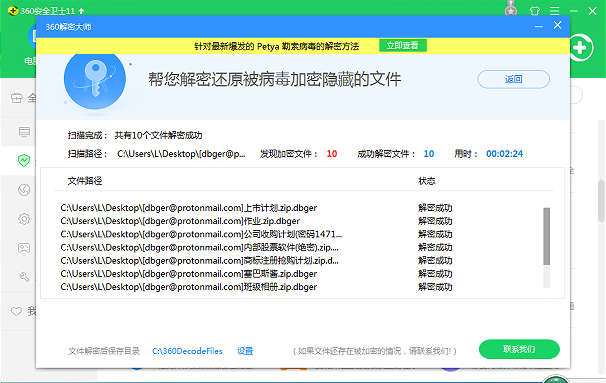This screenshot has height=383, width=606.
Task: Click the 状态 column header
Action: click(427, 181)
